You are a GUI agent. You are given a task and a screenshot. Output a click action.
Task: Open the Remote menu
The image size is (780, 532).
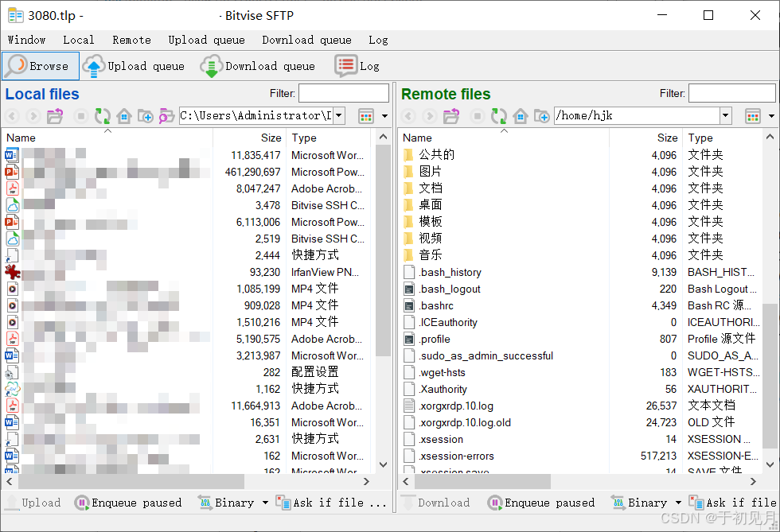click(x=131, y=40)
